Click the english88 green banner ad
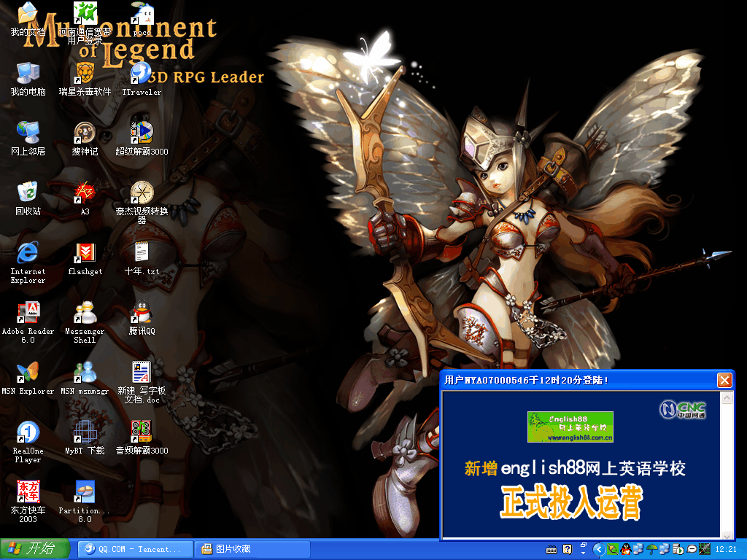747x560 pixels. coord(570,427)
